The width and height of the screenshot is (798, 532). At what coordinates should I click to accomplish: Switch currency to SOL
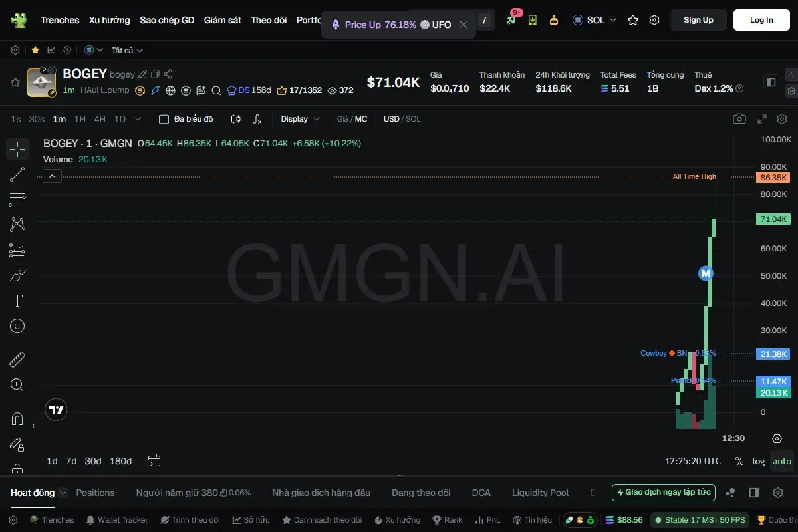pos(413,119)
